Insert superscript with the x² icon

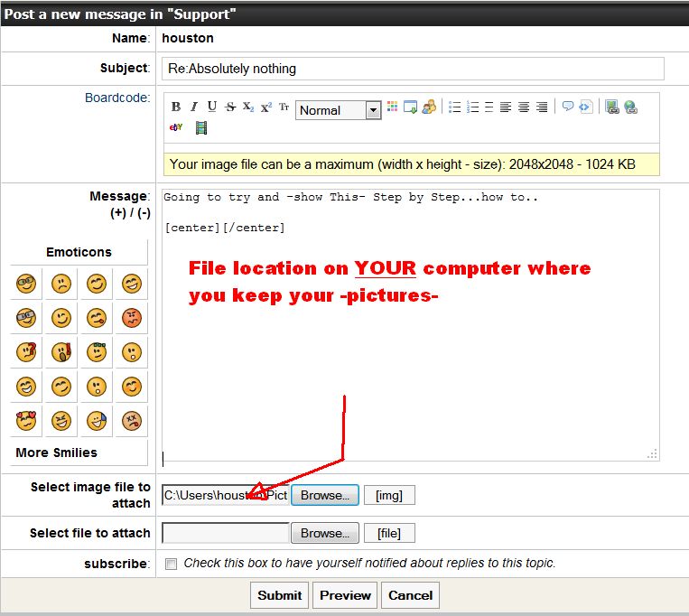[266, 107]
